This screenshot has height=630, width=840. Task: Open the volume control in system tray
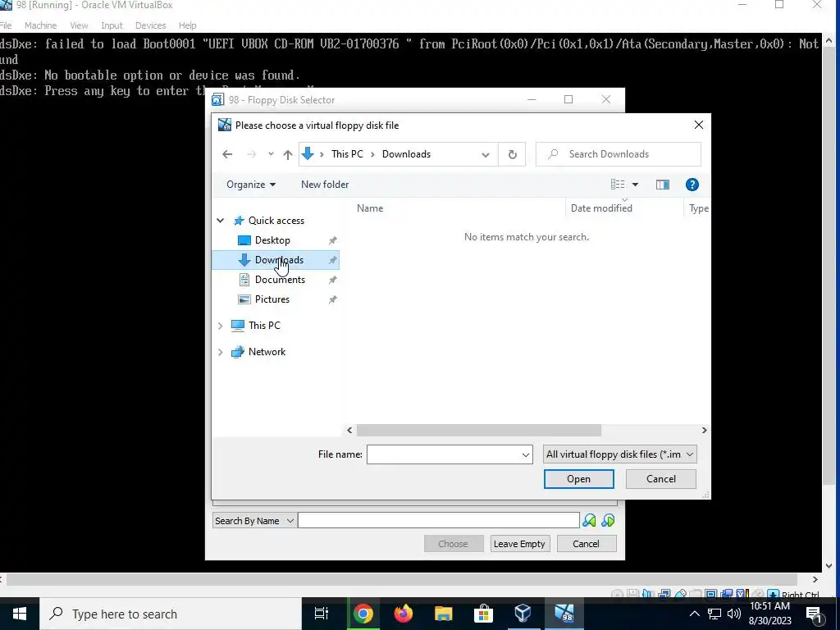[734, 614]
